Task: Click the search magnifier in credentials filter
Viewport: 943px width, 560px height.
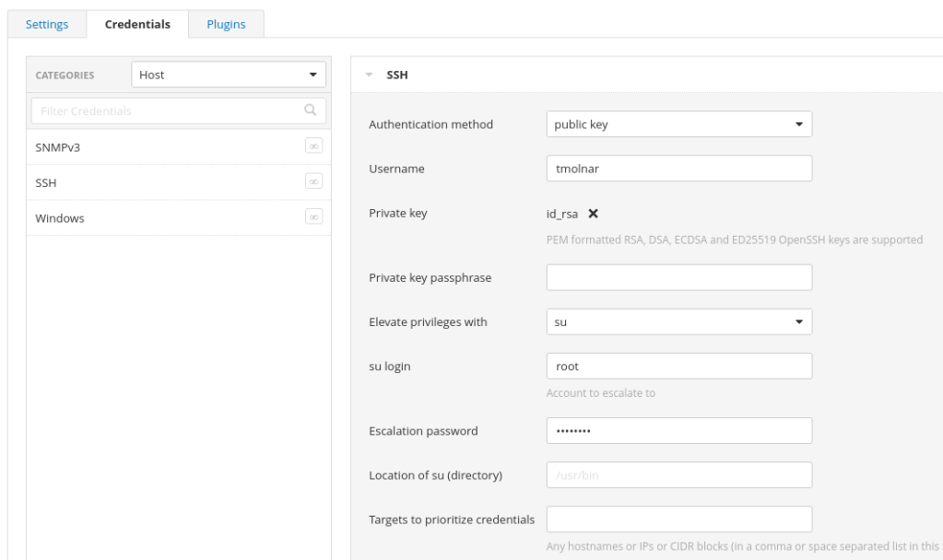Action: pyautogui.click(x=311, y=111)
